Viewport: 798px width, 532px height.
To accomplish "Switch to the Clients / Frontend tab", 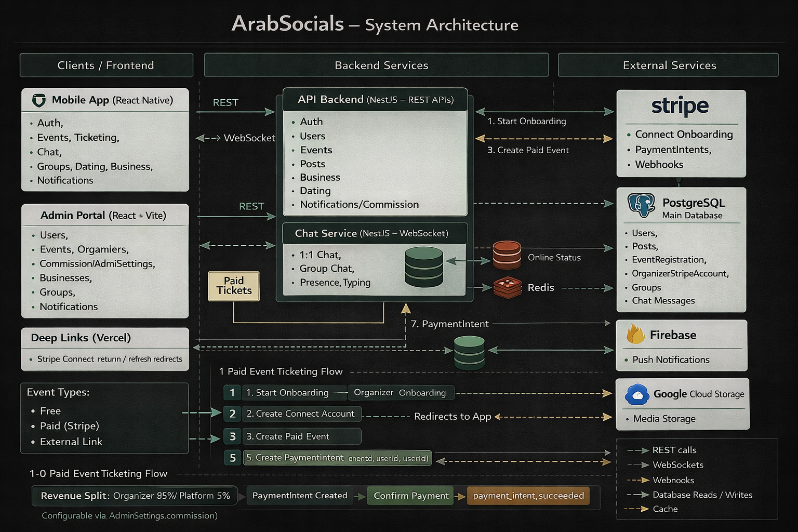I will coord(106,65).
